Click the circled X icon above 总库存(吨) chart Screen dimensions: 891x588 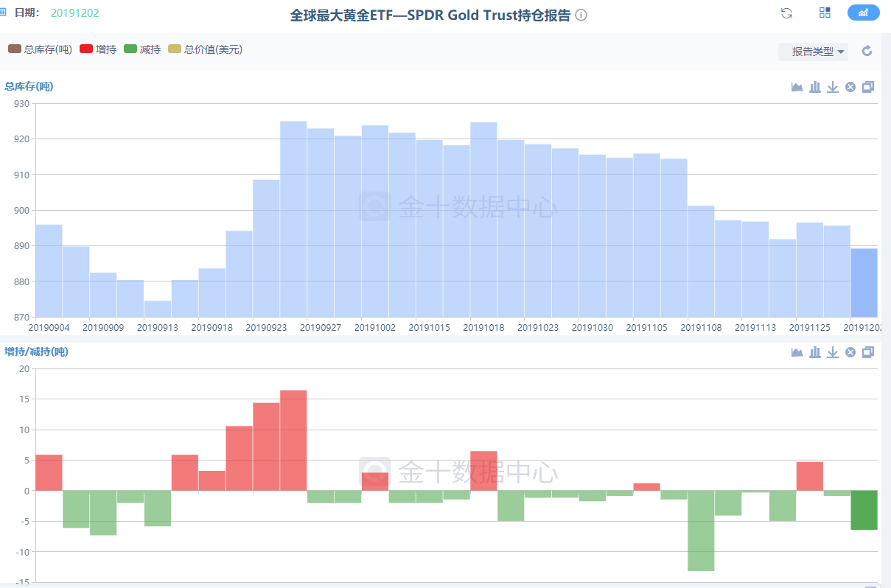pyautogui.click(x=850, y=87)
